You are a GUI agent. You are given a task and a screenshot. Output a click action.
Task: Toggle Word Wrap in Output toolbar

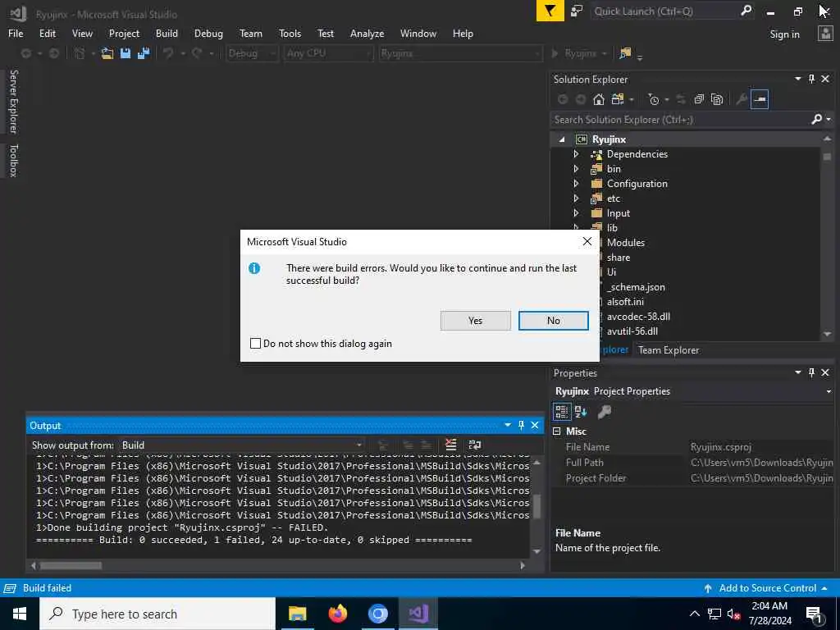click(475, 445)
